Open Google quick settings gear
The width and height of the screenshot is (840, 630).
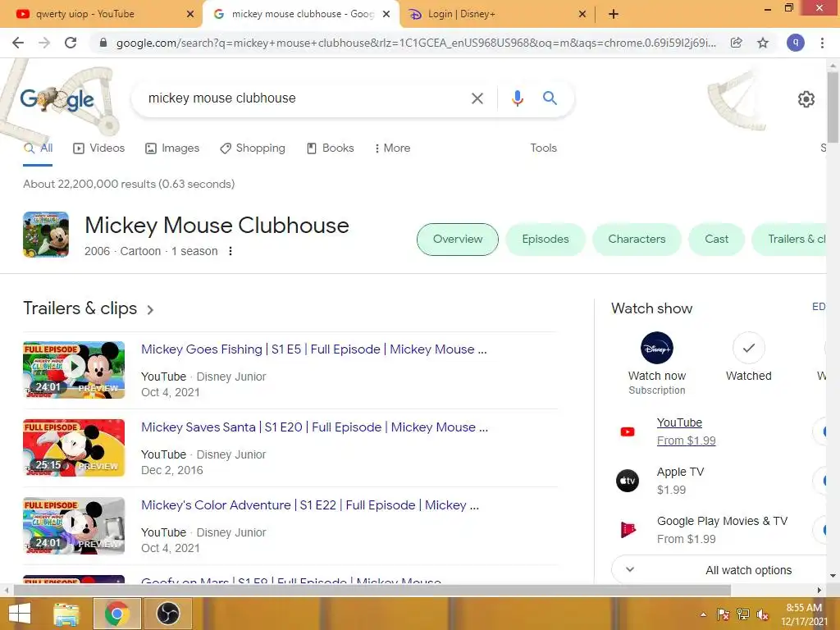[x=806, y=99]
